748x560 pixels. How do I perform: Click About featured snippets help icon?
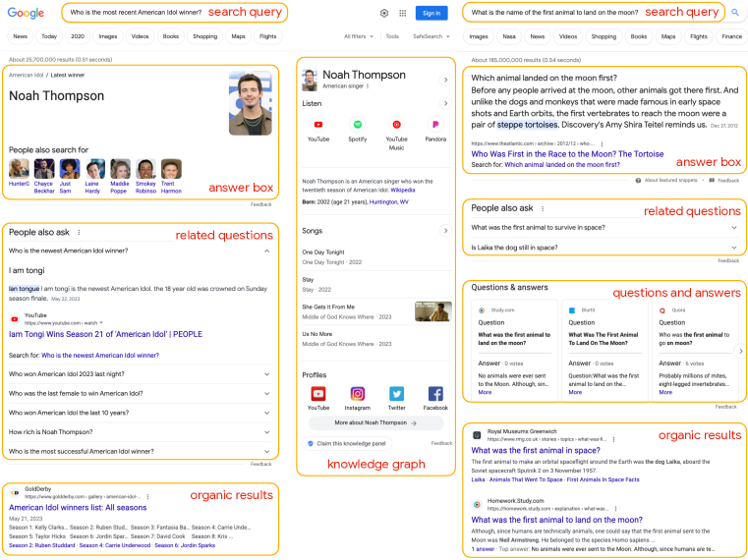point(638,181)
